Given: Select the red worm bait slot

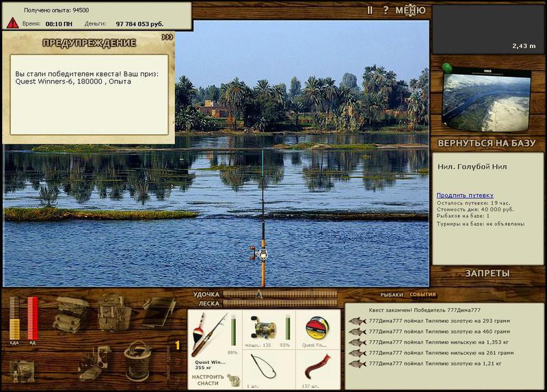Looking at the screenshot, I should pyautogui.click(x=317, y=369).
